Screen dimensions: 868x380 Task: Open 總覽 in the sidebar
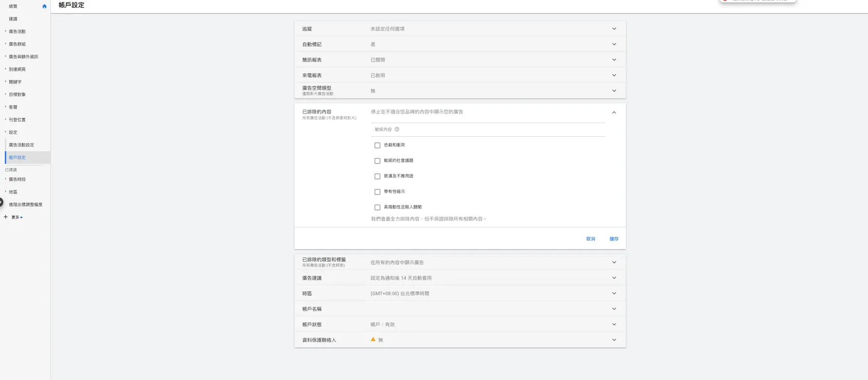[13, 6]
